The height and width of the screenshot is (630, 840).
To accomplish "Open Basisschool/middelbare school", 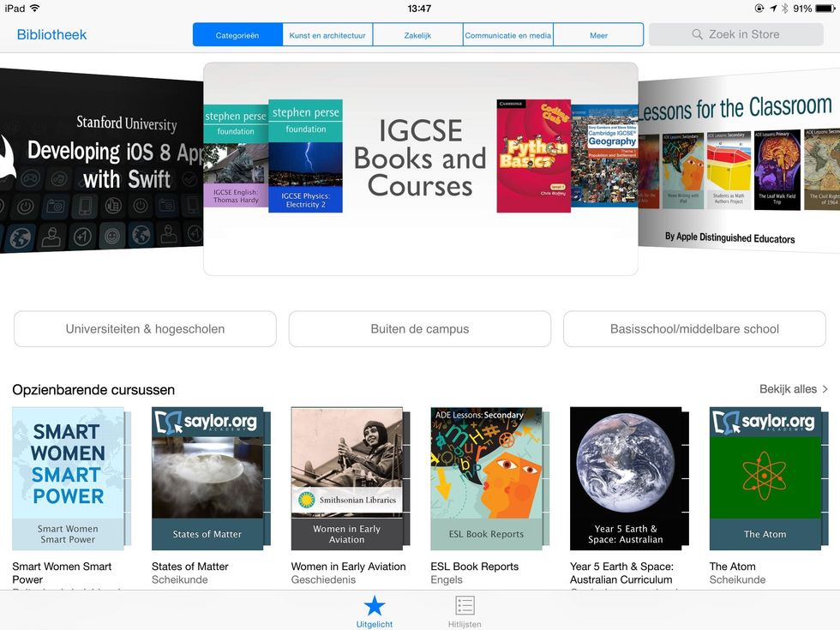I will [x=694, y=328].
